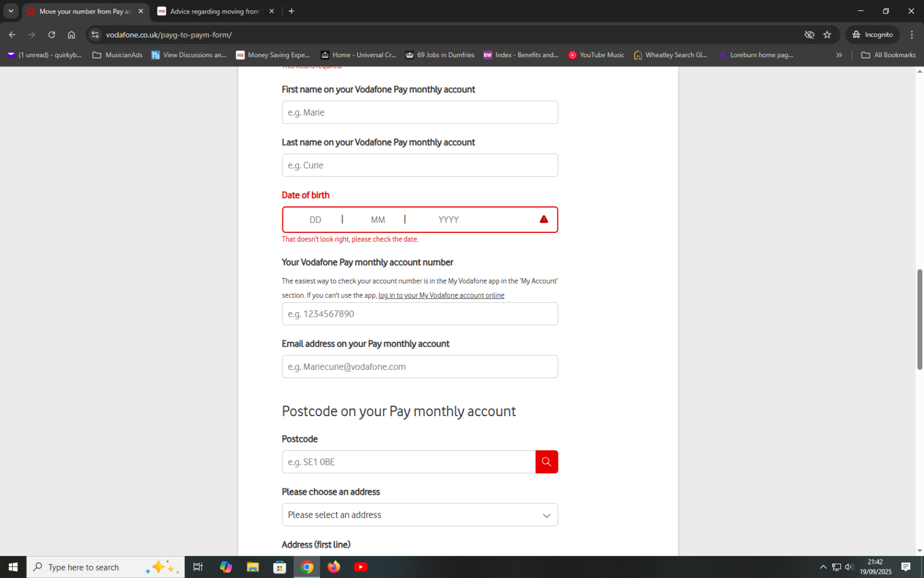
Task: Click the scrollbar down arrow
Action: [x=919, y=551]
